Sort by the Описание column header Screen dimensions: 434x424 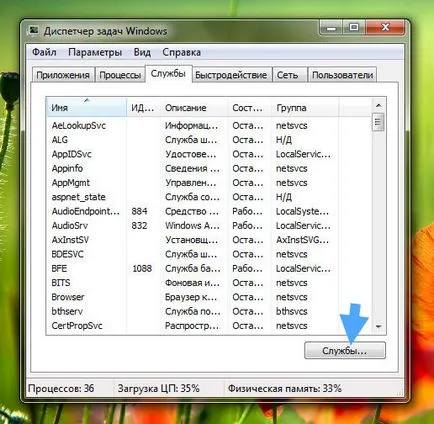[194, 107]
